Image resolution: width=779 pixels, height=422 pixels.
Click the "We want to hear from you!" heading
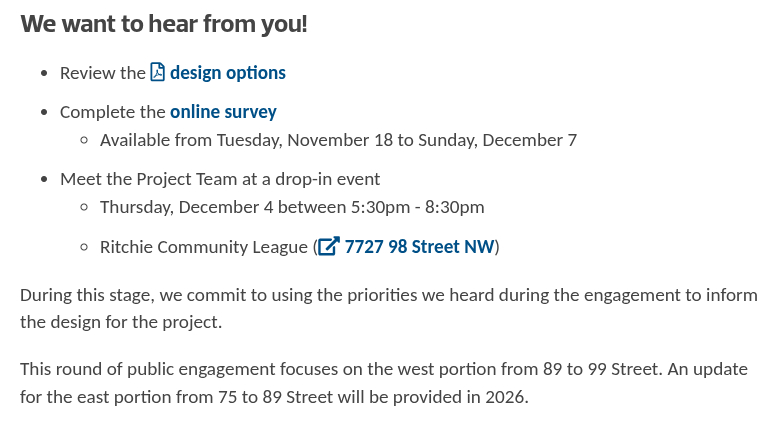[x=164, y=23]
